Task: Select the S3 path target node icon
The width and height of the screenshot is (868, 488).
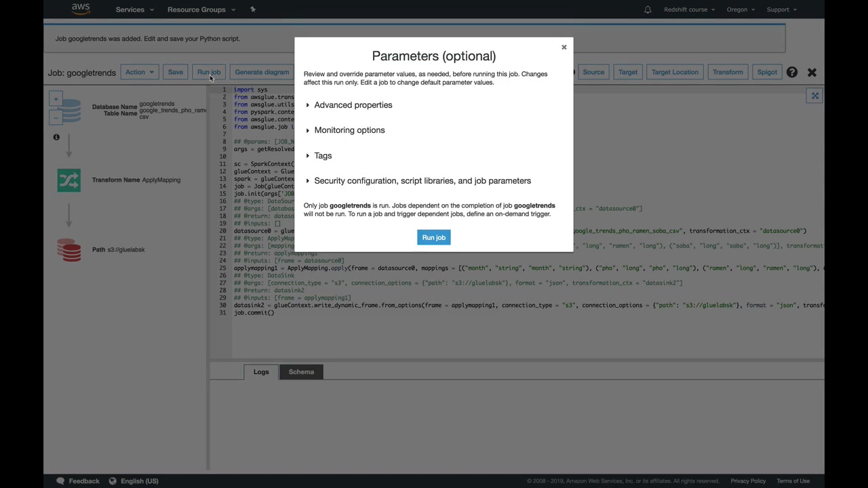Action: tap(68, 250)
